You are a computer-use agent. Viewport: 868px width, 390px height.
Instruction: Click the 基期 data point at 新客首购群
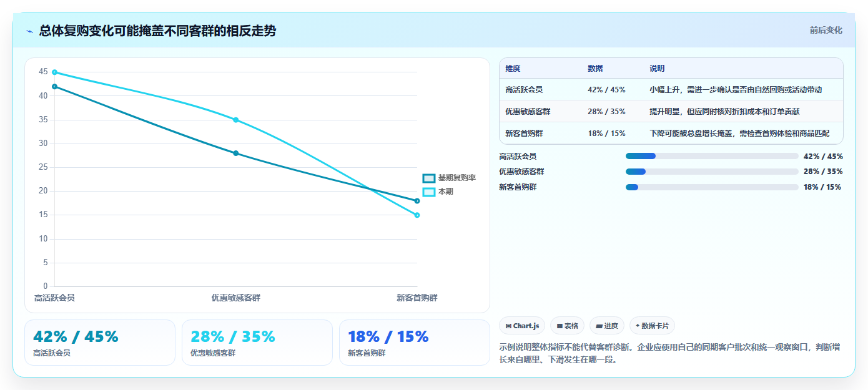click(x=417, y=201)
